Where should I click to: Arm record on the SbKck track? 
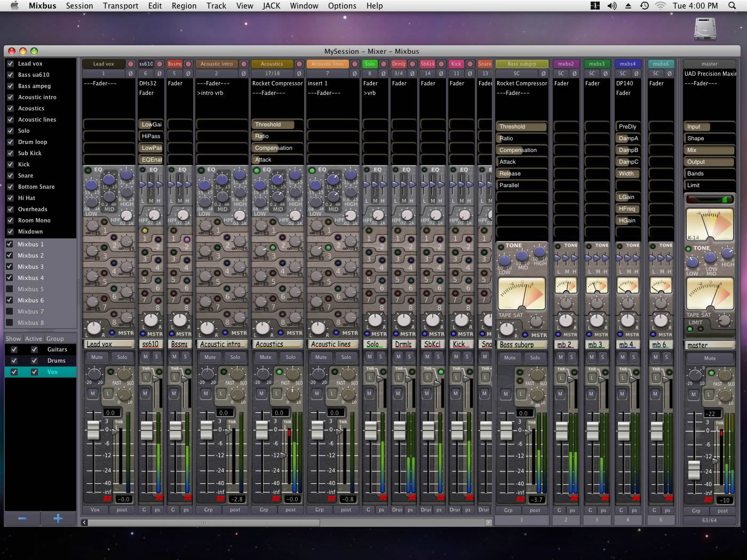click(441, 64)
